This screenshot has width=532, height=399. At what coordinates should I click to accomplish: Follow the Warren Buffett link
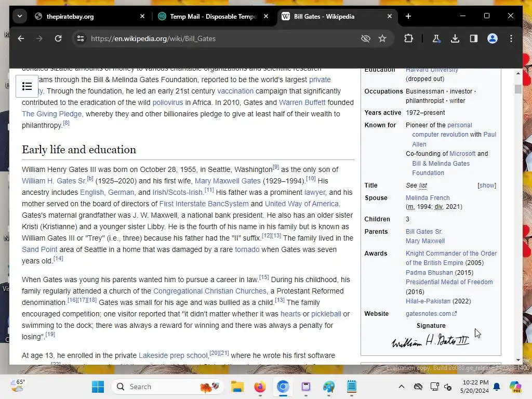(x=302, y=102)
